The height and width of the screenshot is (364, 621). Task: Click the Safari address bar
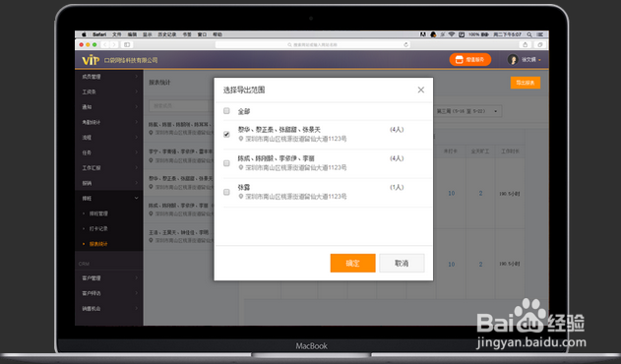point(313,44)
